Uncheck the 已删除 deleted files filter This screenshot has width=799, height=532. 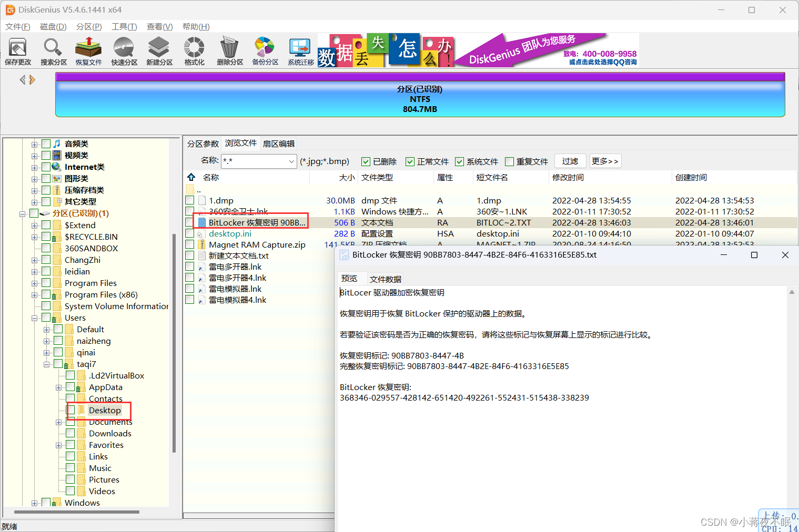click(366, 161)
